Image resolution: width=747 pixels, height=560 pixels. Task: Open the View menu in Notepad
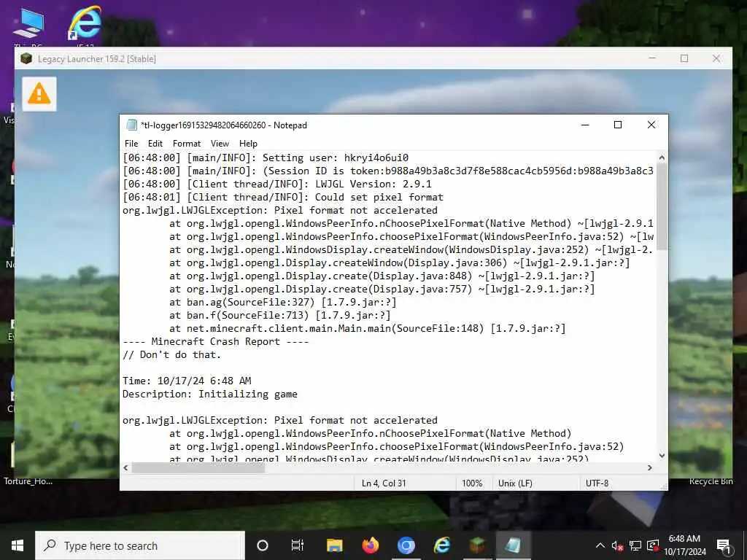click(220, 144)
